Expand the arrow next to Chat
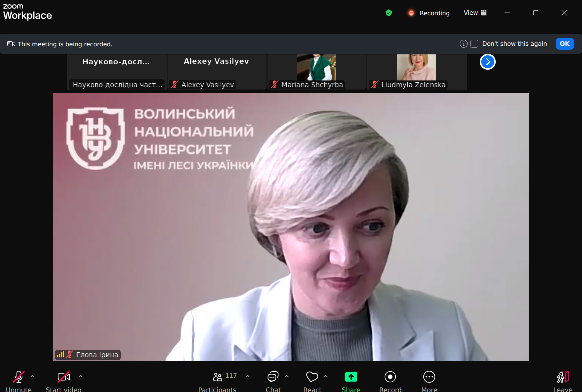 pos(287,376)
